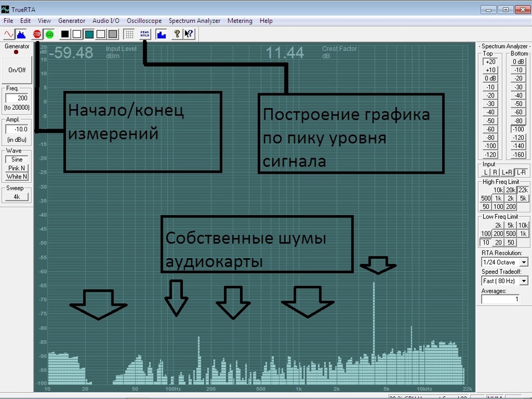Open the Edit menu
The width and height of the screenshot is (532, 399).
[25, 21]
